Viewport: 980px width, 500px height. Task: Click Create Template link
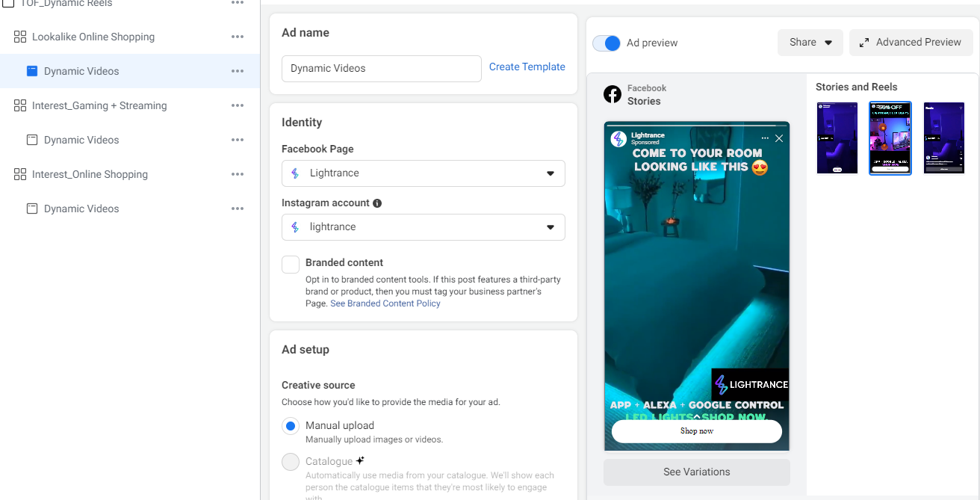pyautogui.click(x=527, y=67)
